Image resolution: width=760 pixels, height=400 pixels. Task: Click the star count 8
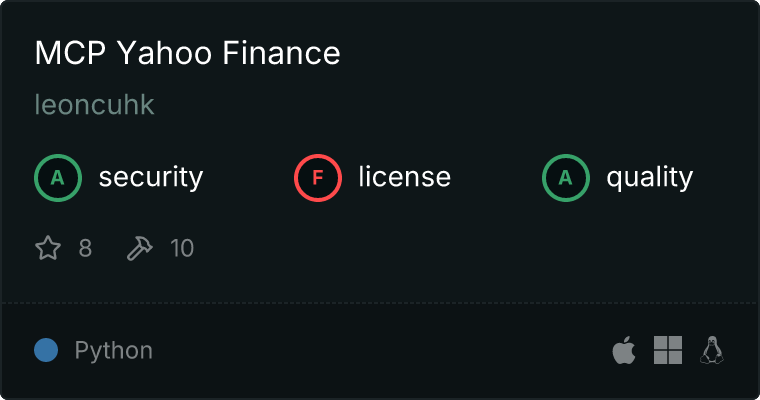click(85, 248)
